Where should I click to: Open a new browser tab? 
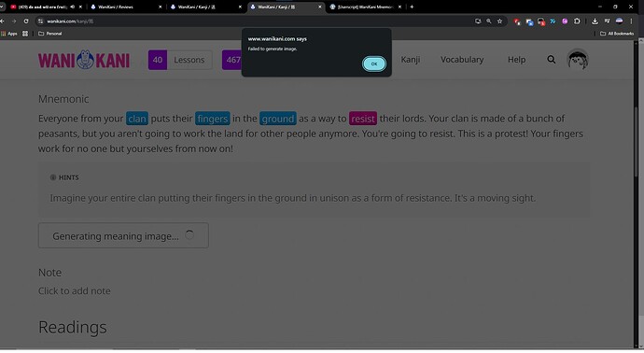[412, 7]
